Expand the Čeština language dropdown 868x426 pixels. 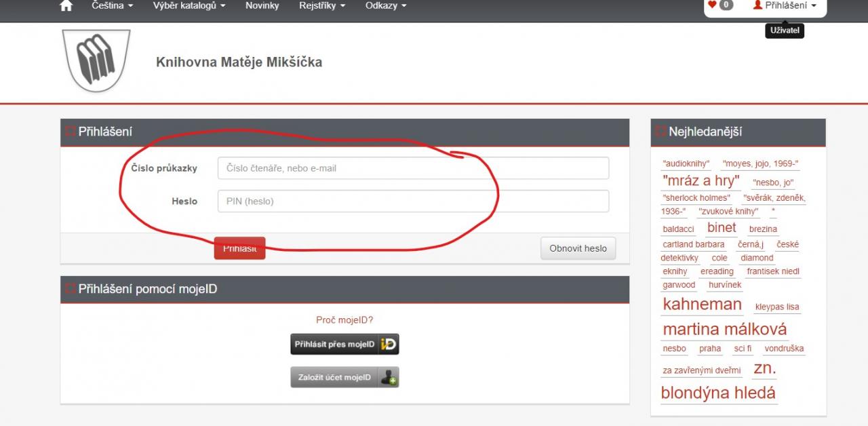[112, 6]
